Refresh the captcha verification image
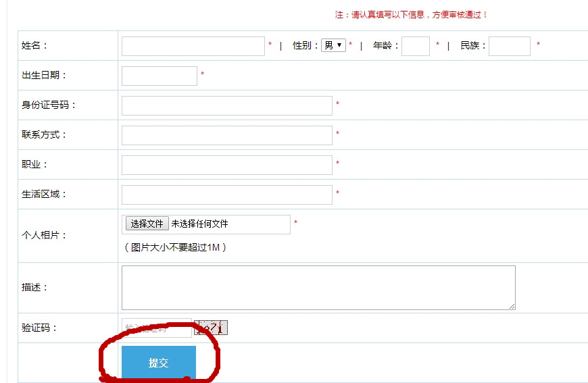 [x=211, y=328]
